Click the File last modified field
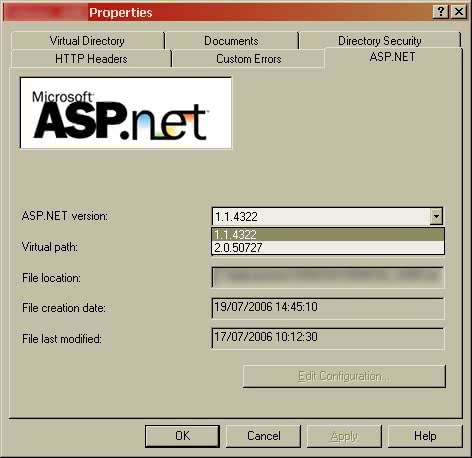 328,338
